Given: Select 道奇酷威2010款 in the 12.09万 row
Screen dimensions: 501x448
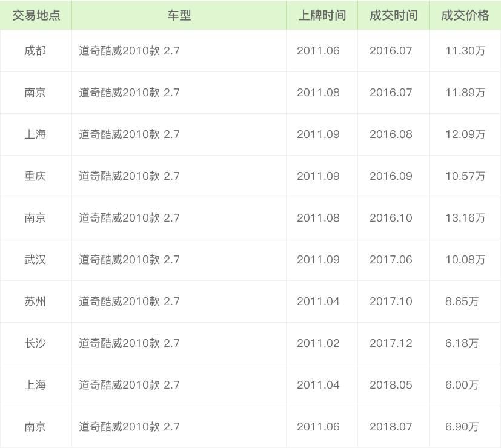Looking at the screenshot, I should tap(119, 134).
